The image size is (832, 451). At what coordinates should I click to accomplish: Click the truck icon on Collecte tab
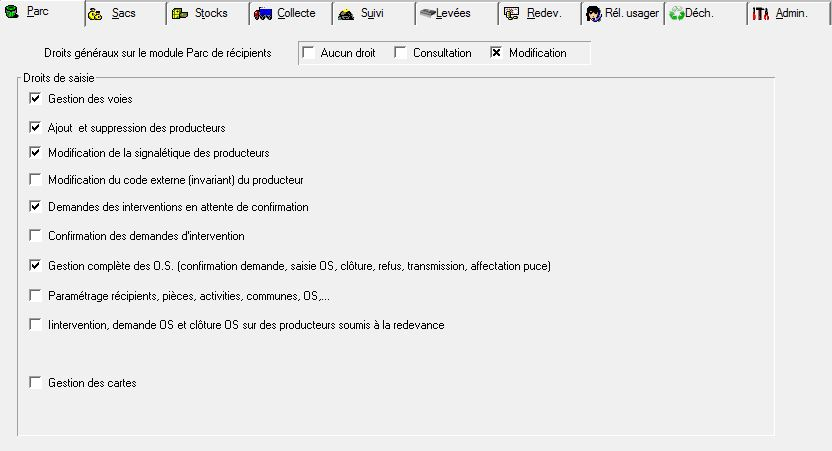point(263,14)
